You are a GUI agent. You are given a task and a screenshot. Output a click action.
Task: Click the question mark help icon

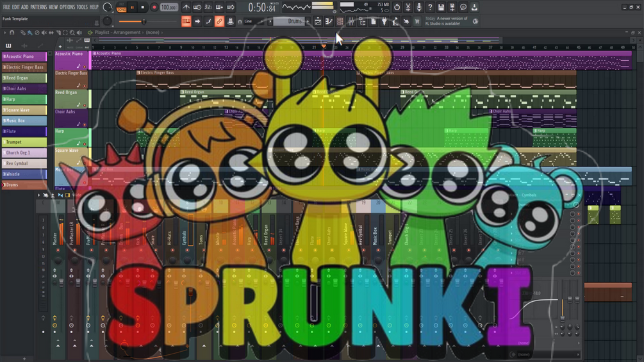pos(430,8)
